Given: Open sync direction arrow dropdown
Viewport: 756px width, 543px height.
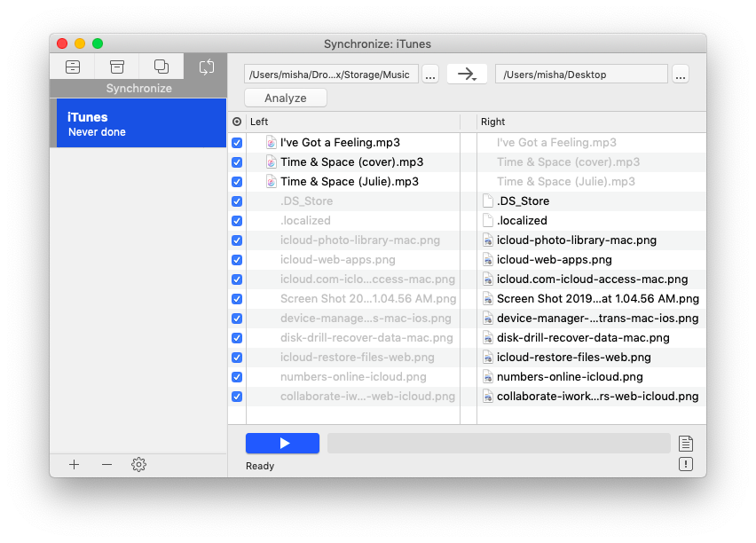Looking at the screenshot, I should (x=467, y=75).
